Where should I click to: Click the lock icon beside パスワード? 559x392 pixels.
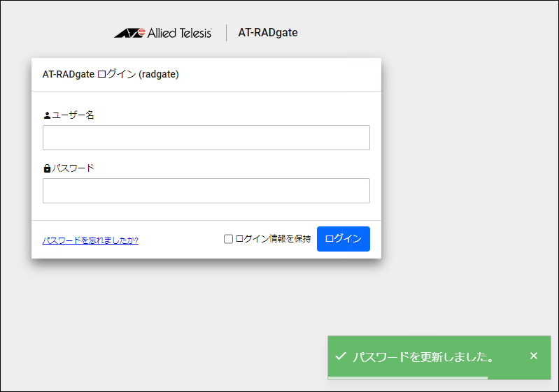tap(47, 168)
